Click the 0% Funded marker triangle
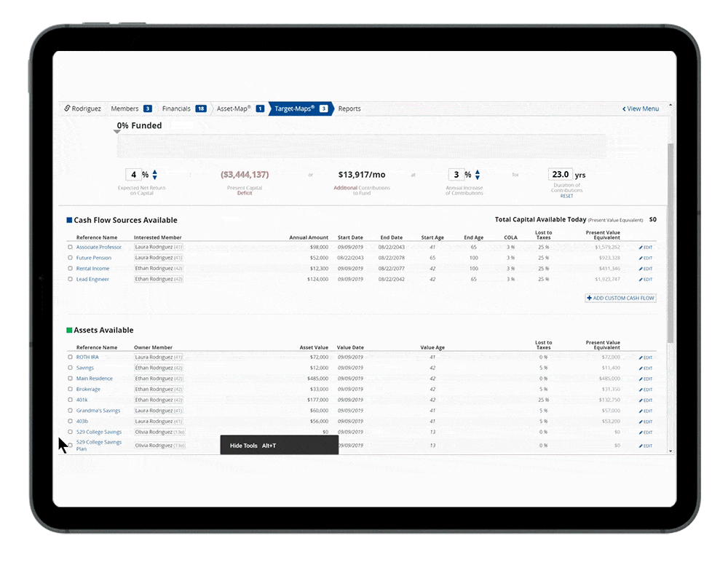This screenshot has height=565, width=728. 117,132
